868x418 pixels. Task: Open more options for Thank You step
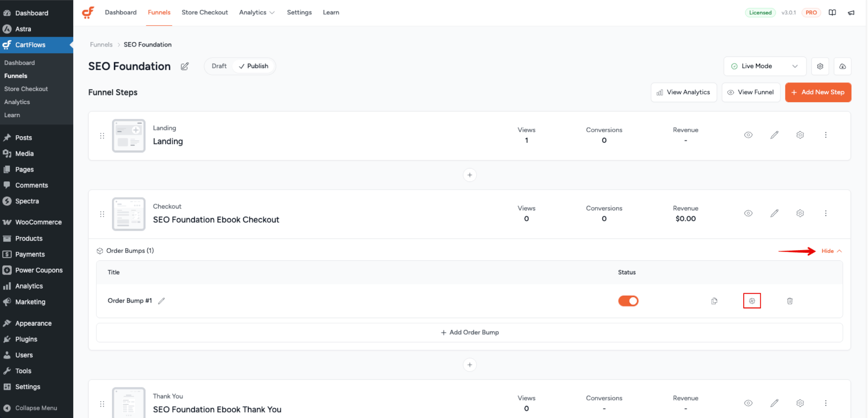tap(826, 403)
